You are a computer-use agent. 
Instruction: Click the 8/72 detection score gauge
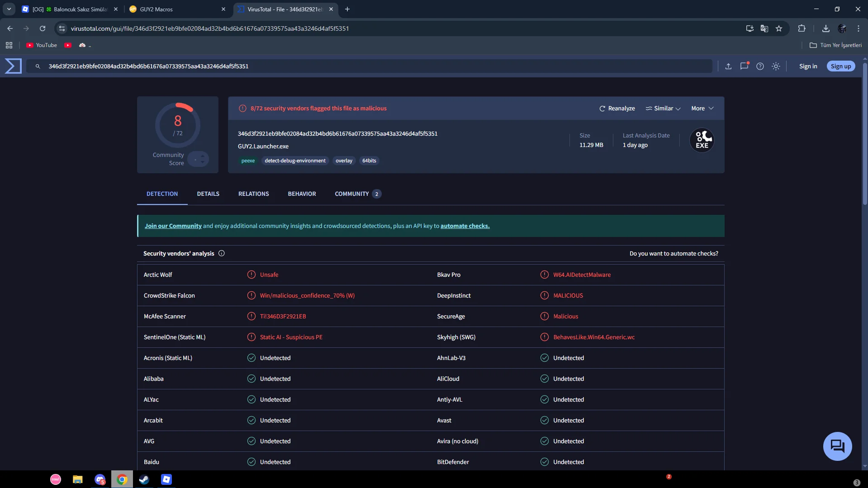(178, 125)
